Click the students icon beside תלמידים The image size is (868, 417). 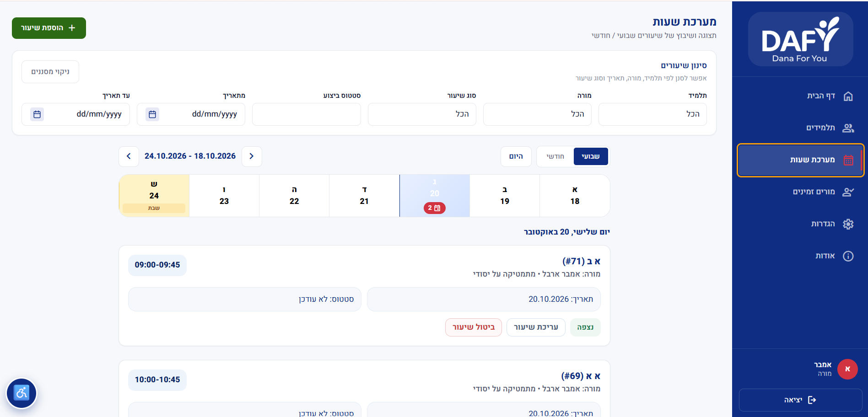click(848, 128)
